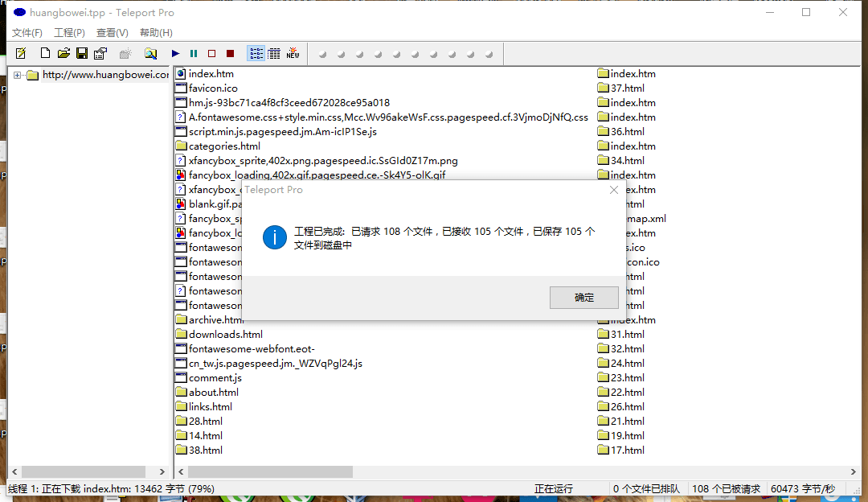Open the New Project Wizard toolbar icon
This screenshot has width=868, height=502.
[21, 53]
